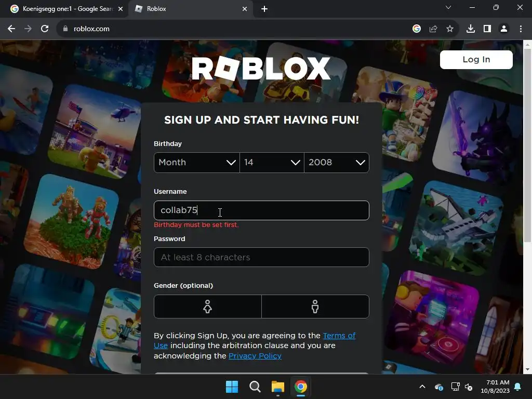This screenshot has height=399, width=532.
Task: Click the helicopter game thumbnail
Action: pyautogui.click(x=95, y=132)
